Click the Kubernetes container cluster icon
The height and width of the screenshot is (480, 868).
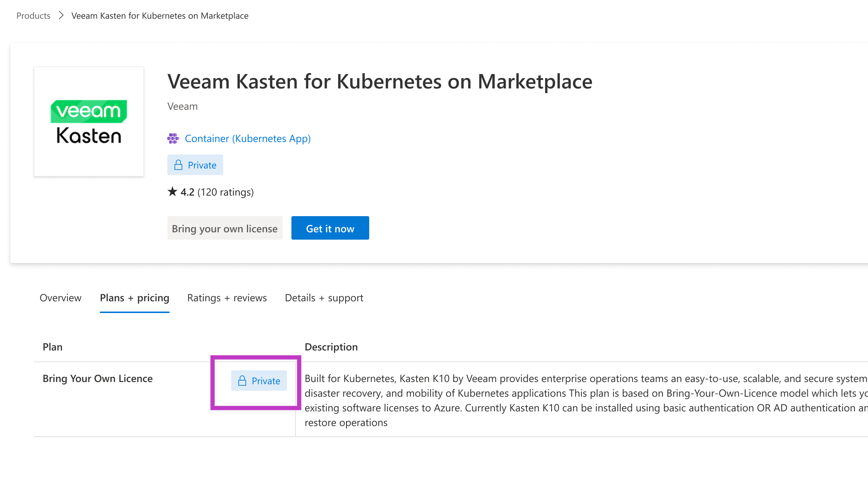[173, 138]
